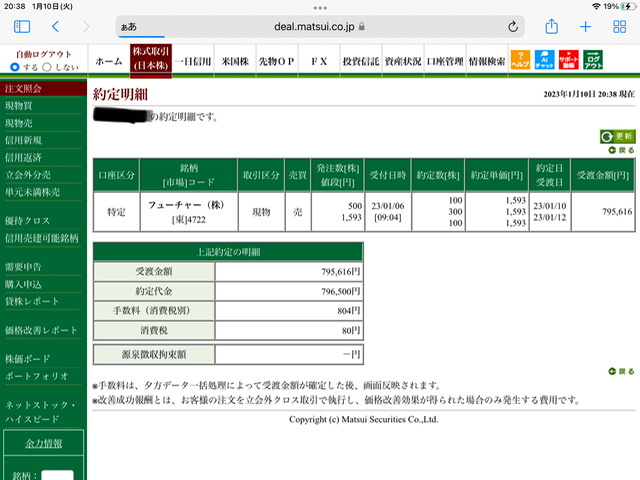640x480 pixels.
Task: Open the 先物OP tab
Action: click(277, 61)
